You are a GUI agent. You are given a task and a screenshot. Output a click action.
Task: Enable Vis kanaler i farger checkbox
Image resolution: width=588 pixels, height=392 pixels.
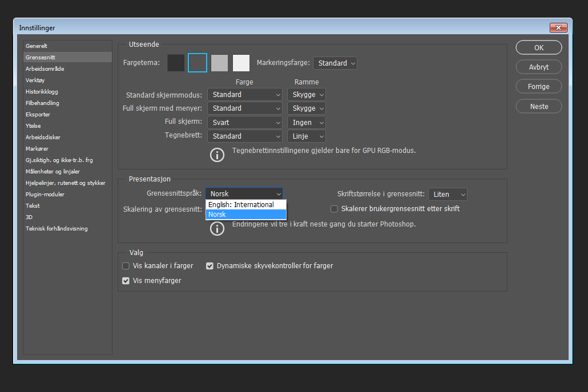[126, 266]
